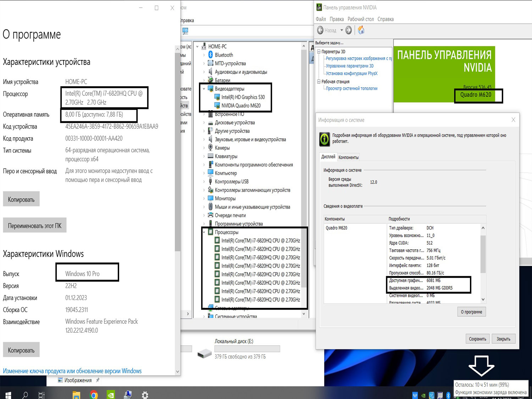Click the Локальный диск (E:) usage bar
This screenshot has width=532, height=399.
click(x=247, y=349)
